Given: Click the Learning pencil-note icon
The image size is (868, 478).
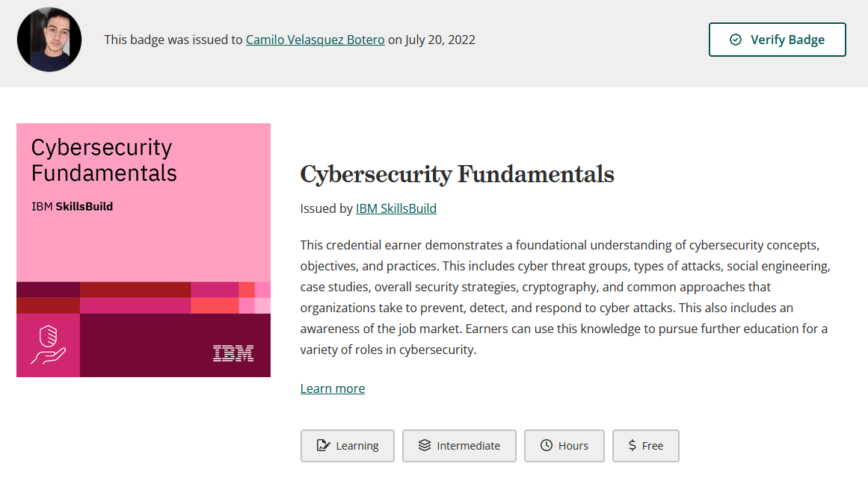Looking at the screenshot, I should coord(323,445).
